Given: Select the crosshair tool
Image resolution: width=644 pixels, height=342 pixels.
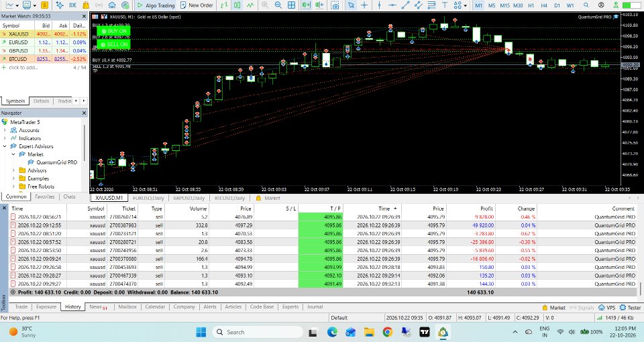Looking at the screenshot, I should pos(364,5).
